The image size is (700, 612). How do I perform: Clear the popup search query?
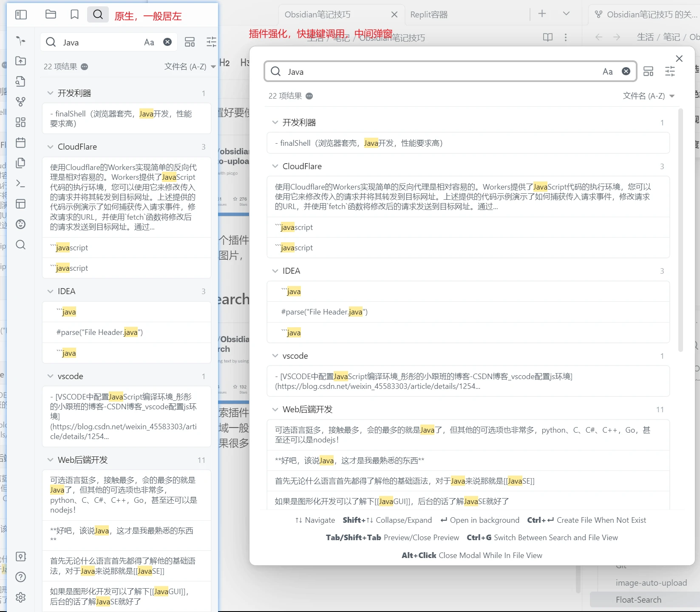point(626,71)
